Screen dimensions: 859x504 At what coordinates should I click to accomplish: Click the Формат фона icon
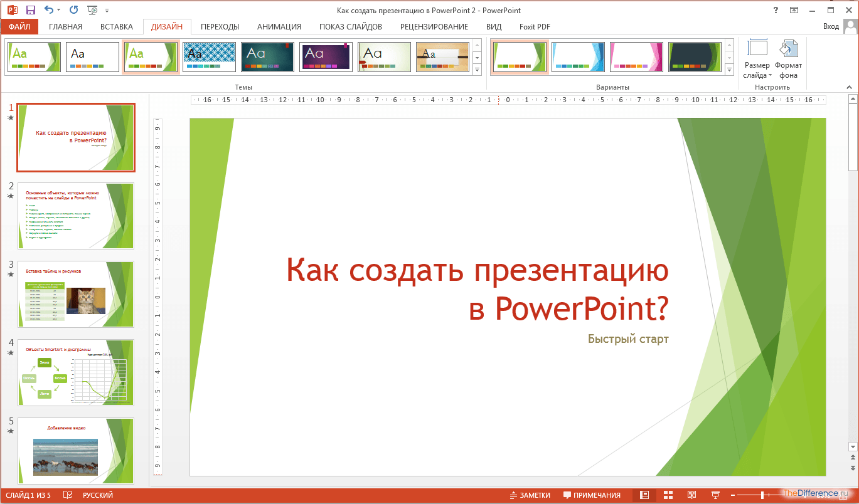click(x=789, y=56)
